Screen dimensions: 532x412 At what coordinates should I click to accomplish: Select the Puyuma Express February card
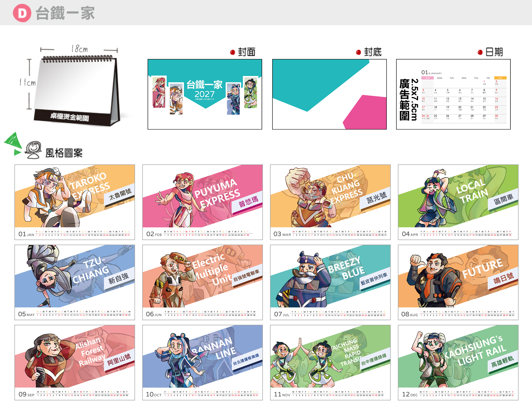click(x=203, y=202)
